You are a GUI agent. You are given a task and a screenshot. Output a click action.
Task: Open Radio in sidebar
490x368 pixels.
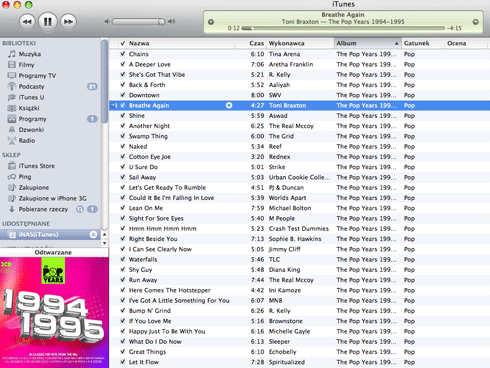[27, 141]
